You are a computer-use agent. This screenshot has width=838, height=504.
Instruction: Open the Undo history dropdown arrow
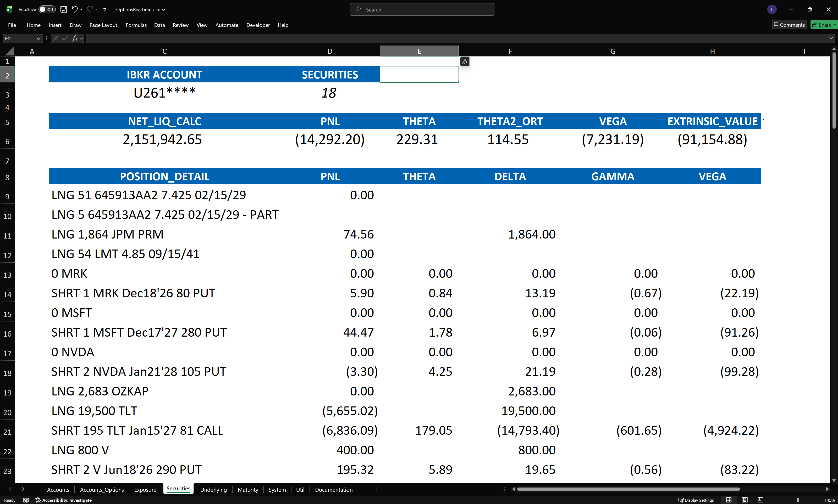pyautogui.click(x=81, y=9)
